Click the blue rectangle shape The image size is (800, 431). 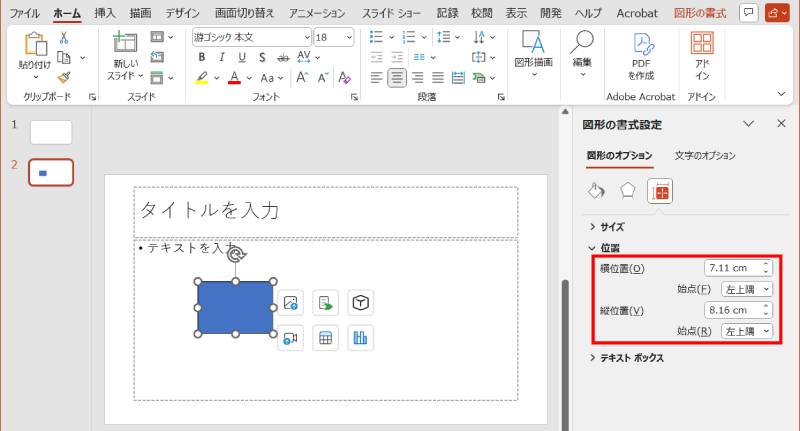[x=235, y=308]
